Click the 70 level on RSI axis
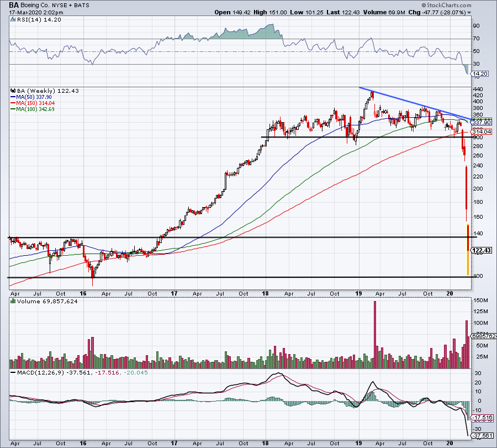The width and height of the screenshot is (497, 448). tap(477, 38)
